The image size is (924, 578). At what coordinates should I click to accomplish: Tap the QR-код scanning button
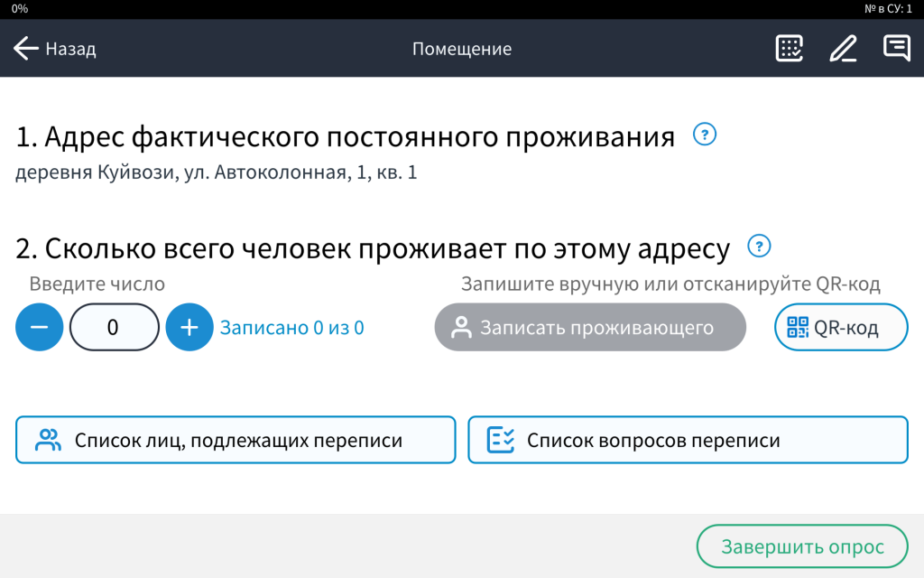tap(840, 327)
